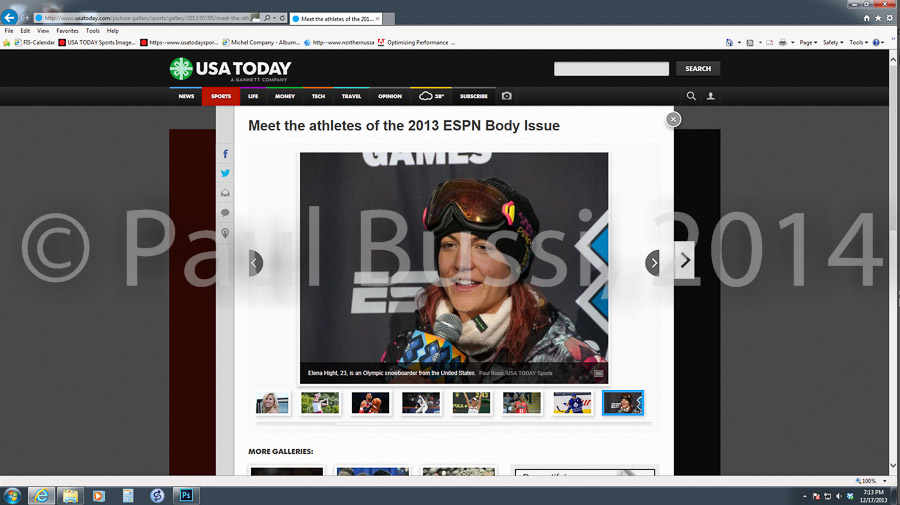Image resolution: width=900 pixels, height=505 pixels.
Task: Open the browser Home icon
Action: (867, 18)
